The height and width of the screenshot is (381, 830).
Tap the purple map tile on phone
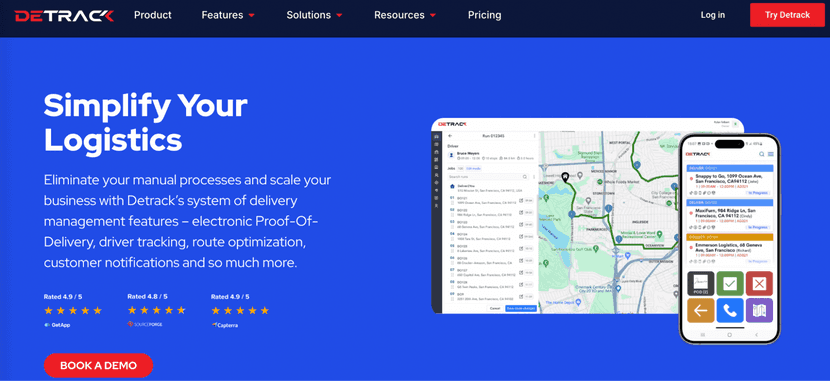pyautogui.click(x=759, y=311)
